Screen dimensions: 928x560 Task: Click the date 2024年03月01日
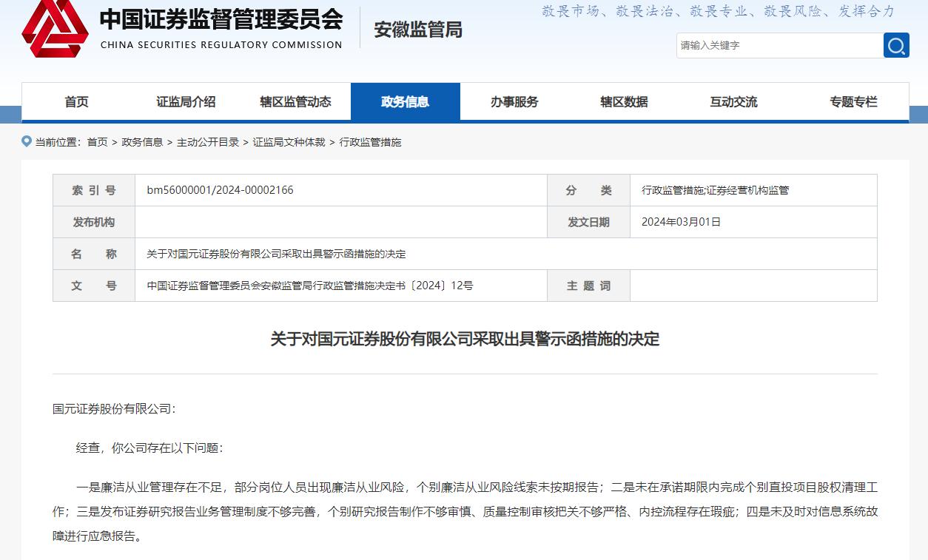[x=681, y=222]
